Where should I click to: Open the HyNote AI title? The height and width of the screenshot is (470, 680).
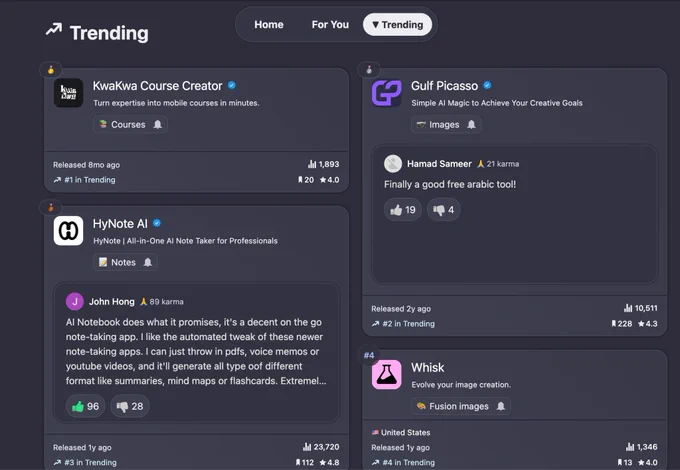(120, 224)
